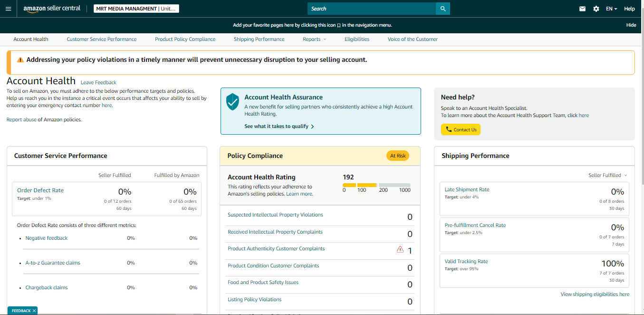Open the Order Defect Rate link

pyautogui.click(x=40, y=190)
